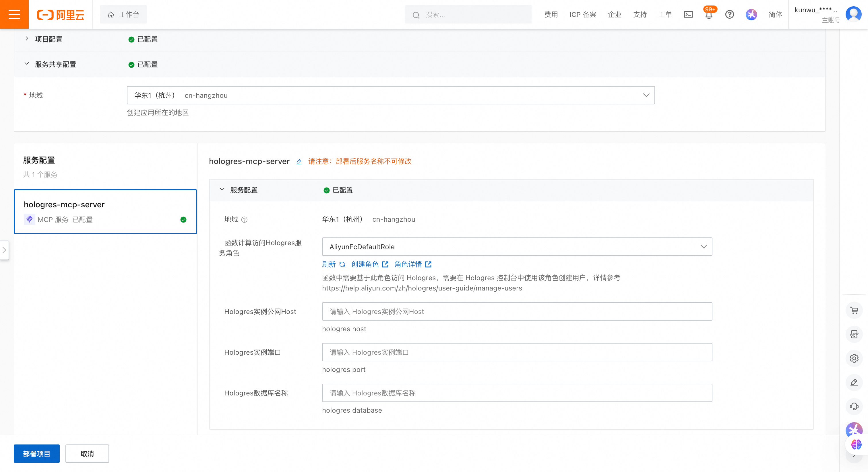Screen dimensions: 868x472
Task: Click the region help tooltip icon
Action: [245, 220]
